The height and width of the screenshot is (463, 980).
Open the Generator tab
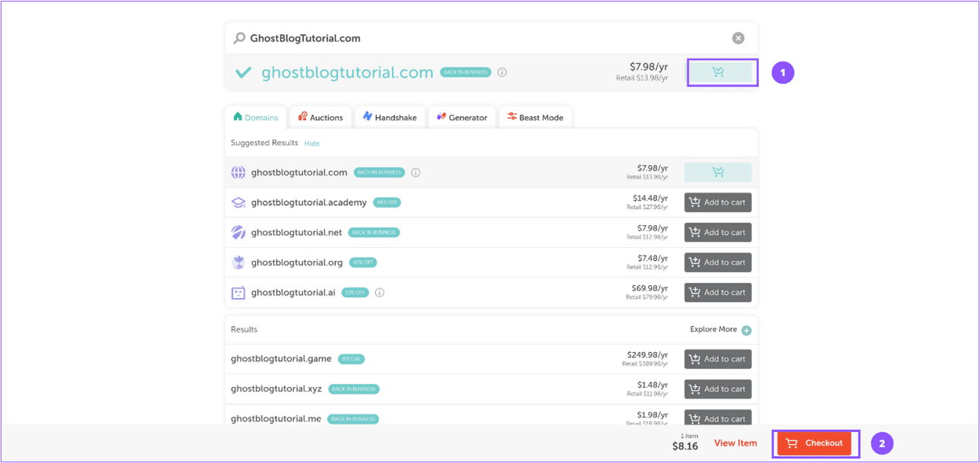[x=461, y=117]
